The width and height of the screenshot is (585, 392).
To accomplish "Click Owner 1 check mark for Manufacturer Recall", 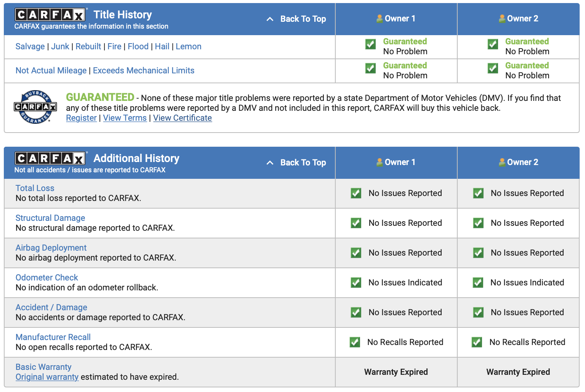I will pos(355,342).
